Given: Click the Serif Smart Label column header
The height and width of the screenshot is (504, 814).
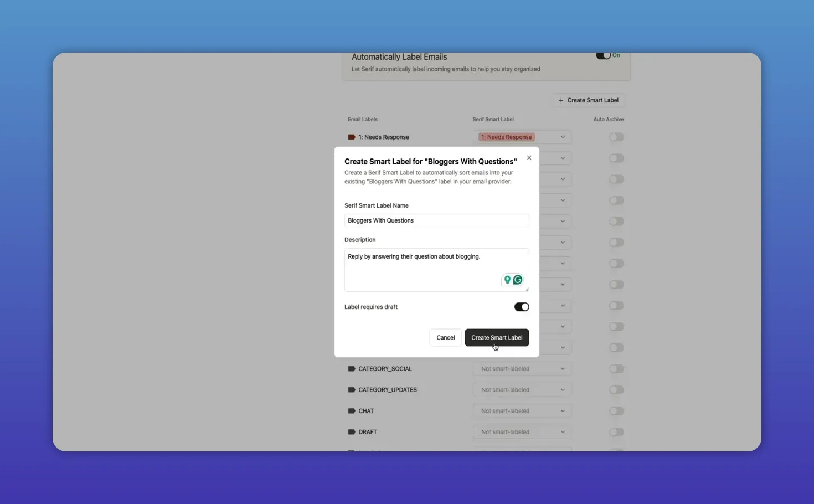Looking at the screenshot, I should click(x=493, y=119).
